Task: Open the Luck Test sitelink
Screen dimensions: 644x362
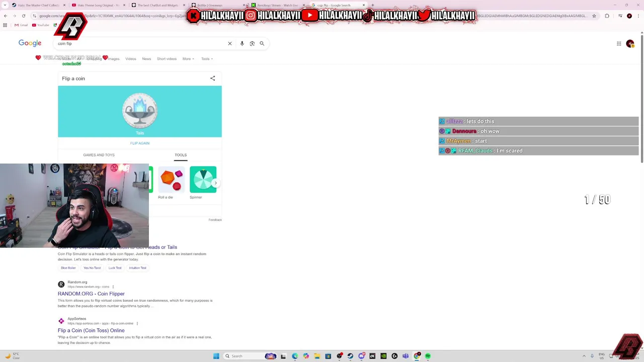Action: click(115, 268)
